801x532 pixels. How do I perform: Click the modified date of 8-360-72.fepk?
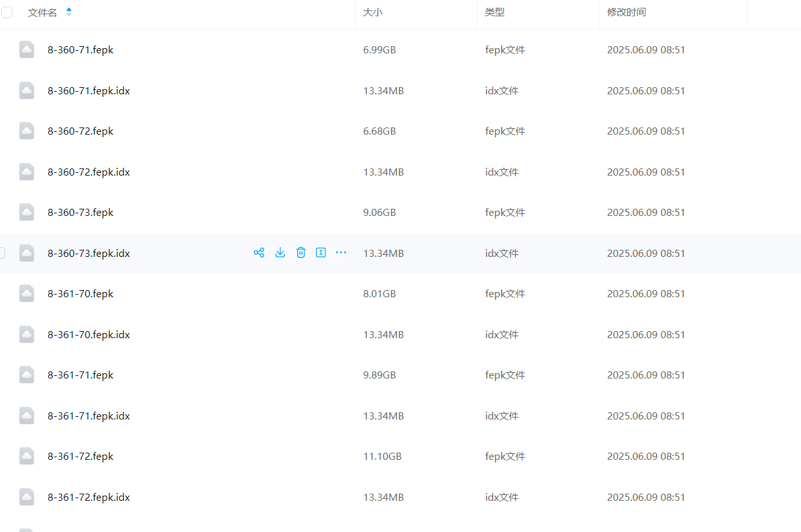point(646,131)
